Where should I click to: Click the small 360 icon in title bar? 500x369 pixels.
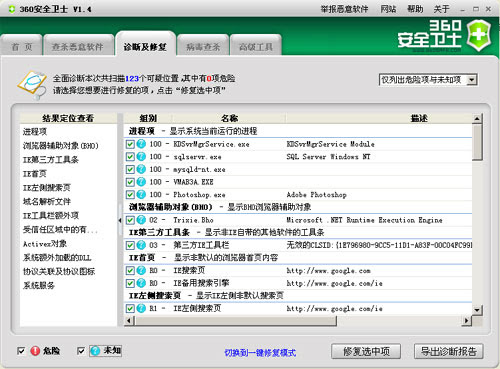(12, 9)
